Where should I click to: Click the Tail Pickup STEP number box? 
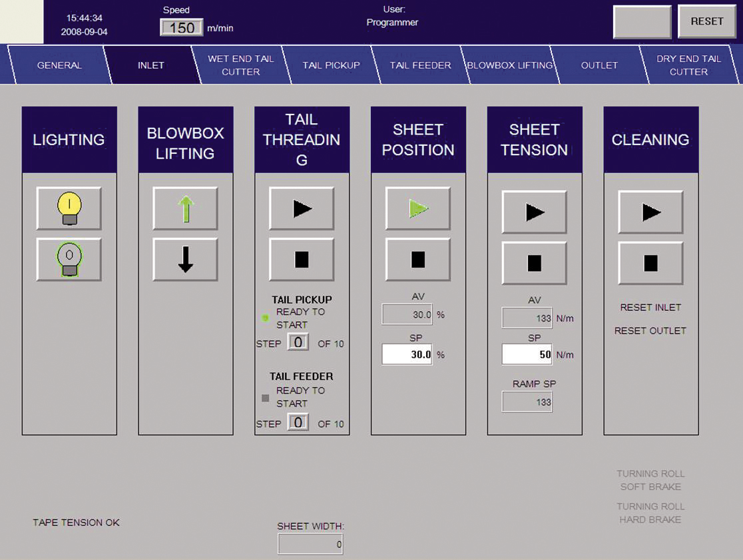(298, 342)
